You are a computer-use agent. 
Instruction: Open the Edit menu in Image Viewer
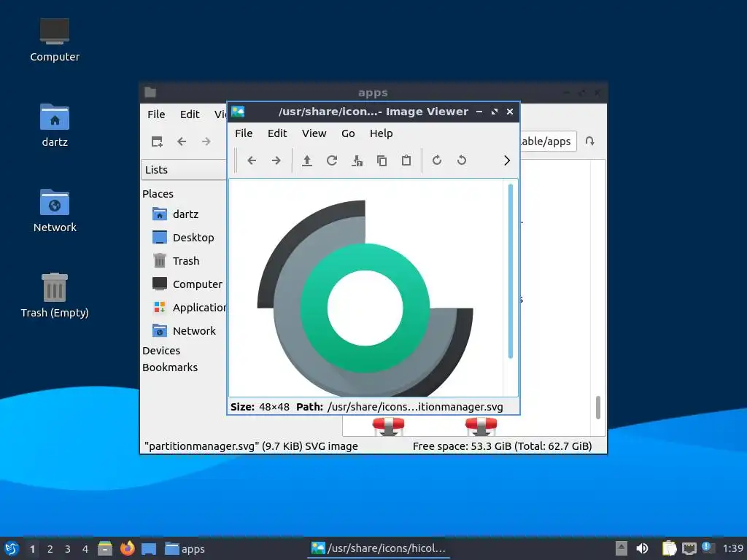pos(277,133)
